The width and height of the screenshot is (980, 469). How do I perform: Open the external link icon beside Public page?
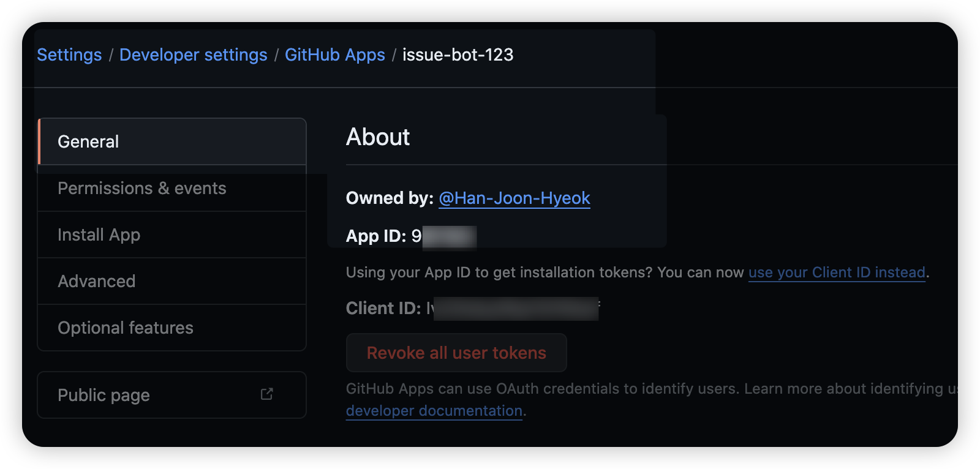(266, 394)
